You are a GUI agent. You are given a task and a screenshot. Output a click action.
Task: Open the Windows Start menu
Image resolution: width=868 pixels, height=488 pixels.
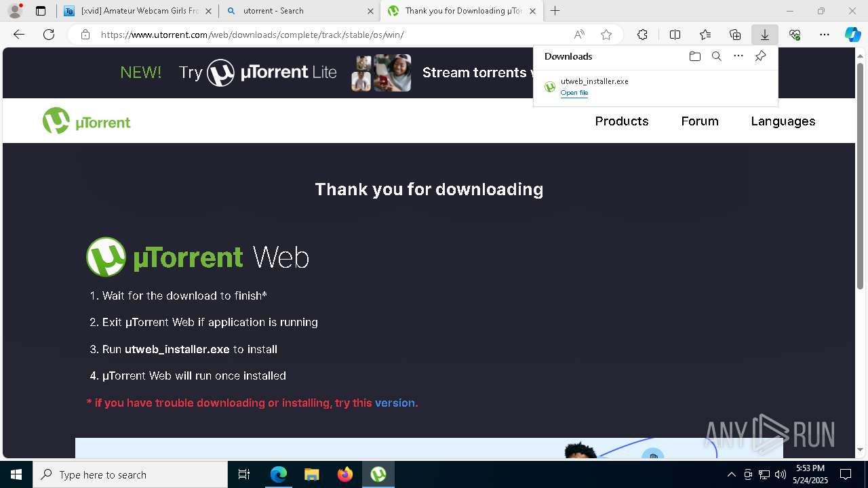pyautogui.click(x=16, y=474)
